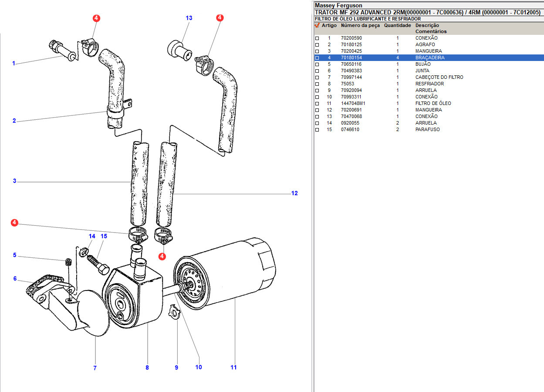
Task: Click red marker 4 beside callout 3's hose bottom, far left
Action: [14, 223]
